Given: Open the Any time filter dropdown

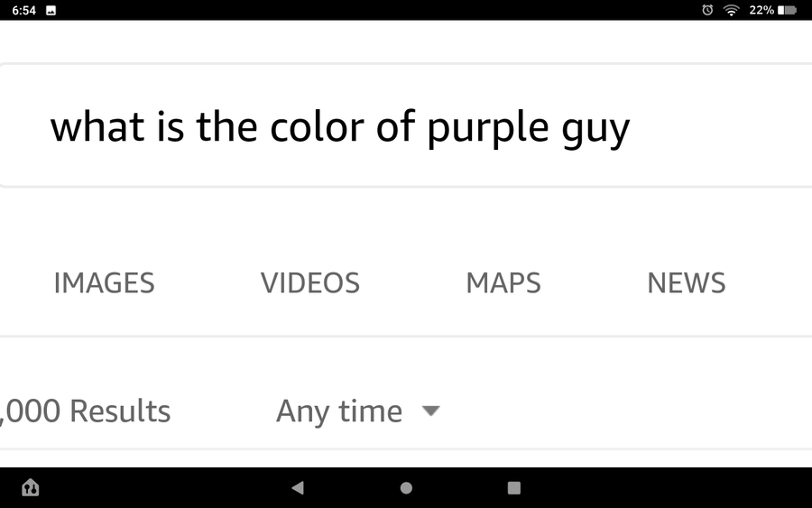Looking at the screenshot, I should 339,411.
